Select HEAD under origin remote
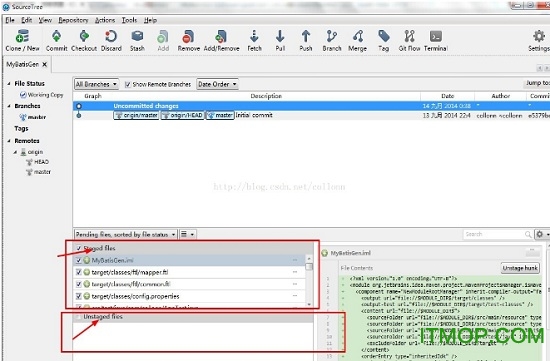The width and height of the screenshot is (550, 361). click(41, 162)
